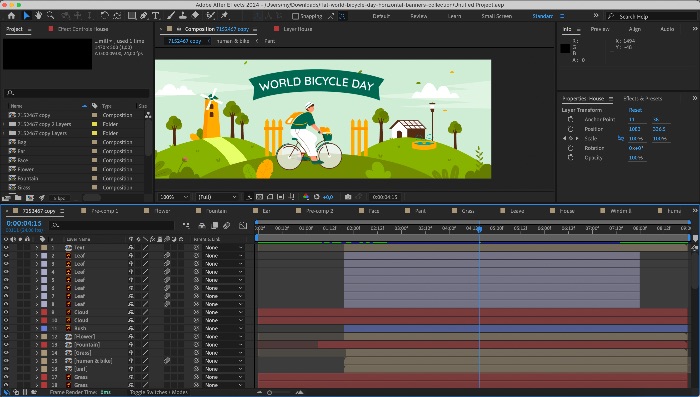Viewport: 700px width, 397px height.
Task: Toggle motion blur switch on layer 2 Leaf
Action: pyautogui.click(x=167, y=255)
